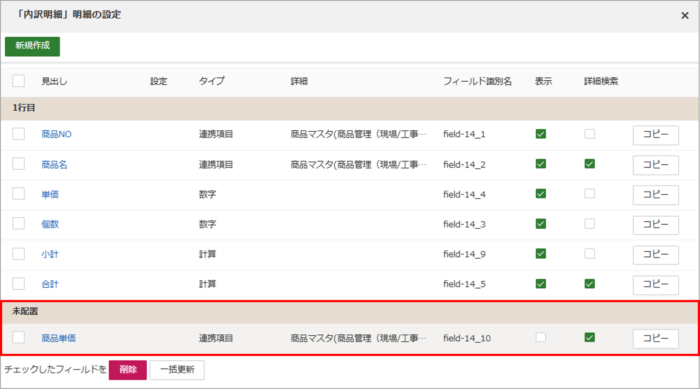Select the field-14_9 identifier text
Screen dimensions: 700x389
click(464, 254)
